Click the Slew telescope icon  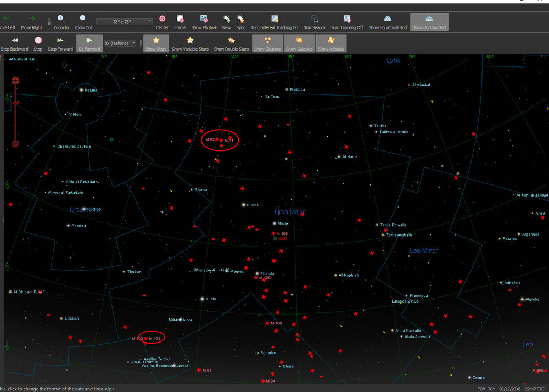pos(227,19)
